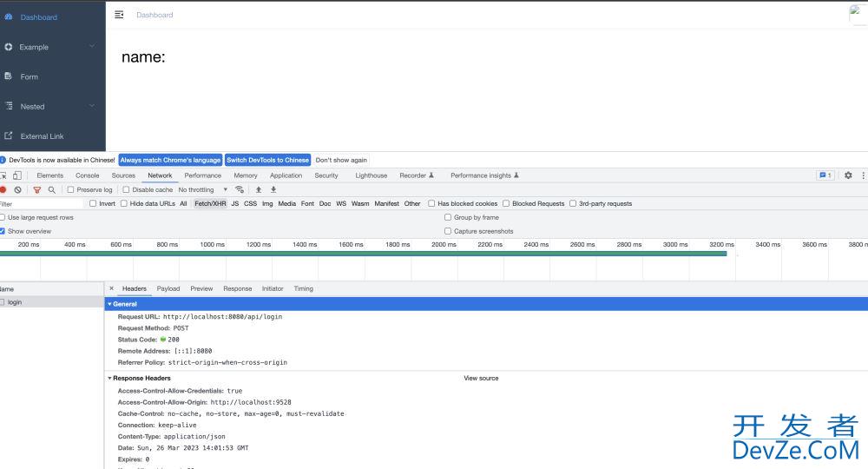The width and height of the screenshot is (868, 469).
Task: Check Has blocked cookies checkbox
Action: click(431, 204)
